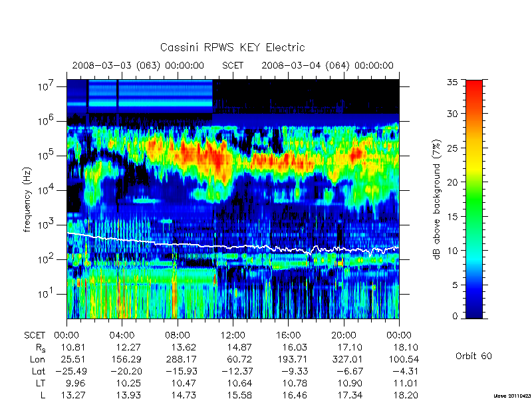Click the 10^5 frequency axis label
The height and width of the screenshot is (399, 532).
point(47,156)
